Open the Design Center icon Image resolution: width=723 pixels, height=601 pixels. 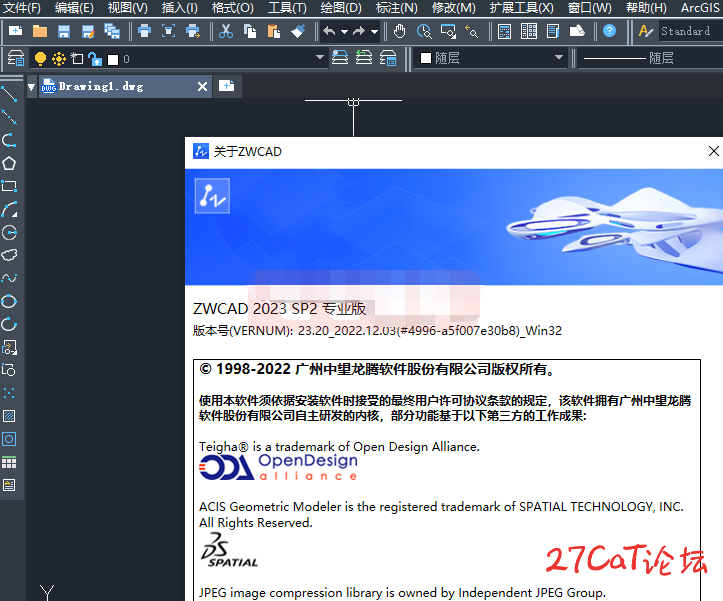pyautogui.click(x=528, y=31)
